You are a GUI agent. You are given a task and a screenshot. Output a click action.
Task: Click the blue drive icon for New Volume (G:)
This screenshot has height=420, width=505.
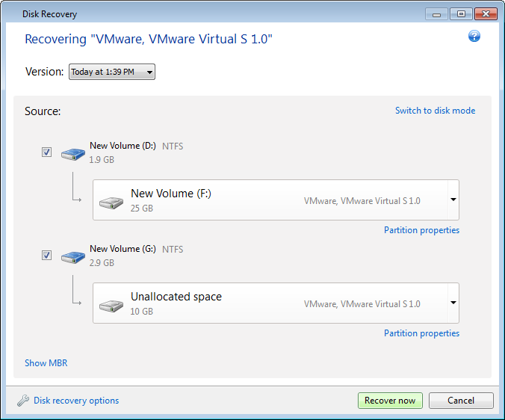click(73, 257)
